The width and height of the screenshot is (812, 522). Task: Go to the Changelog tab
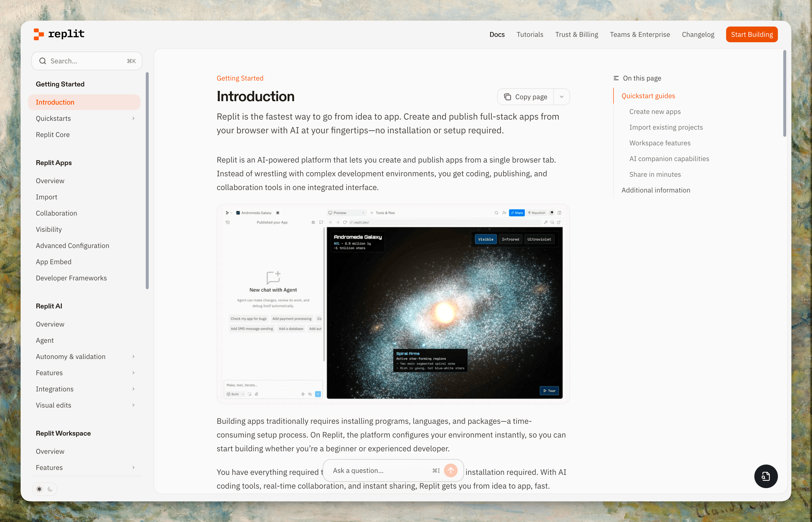[x=698, y=35]
